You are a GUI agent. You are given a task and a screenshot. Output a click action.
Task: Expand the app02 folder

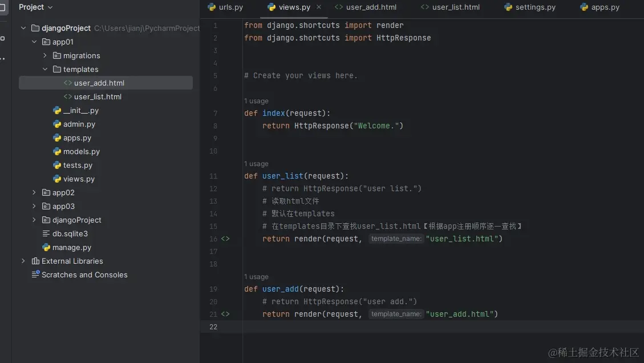click(34, 192)
